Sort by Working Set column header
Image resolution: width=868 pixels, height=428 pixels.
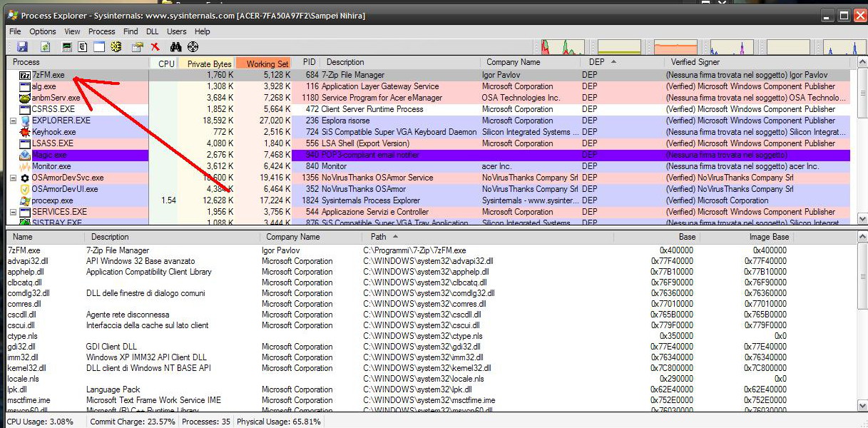264,63
